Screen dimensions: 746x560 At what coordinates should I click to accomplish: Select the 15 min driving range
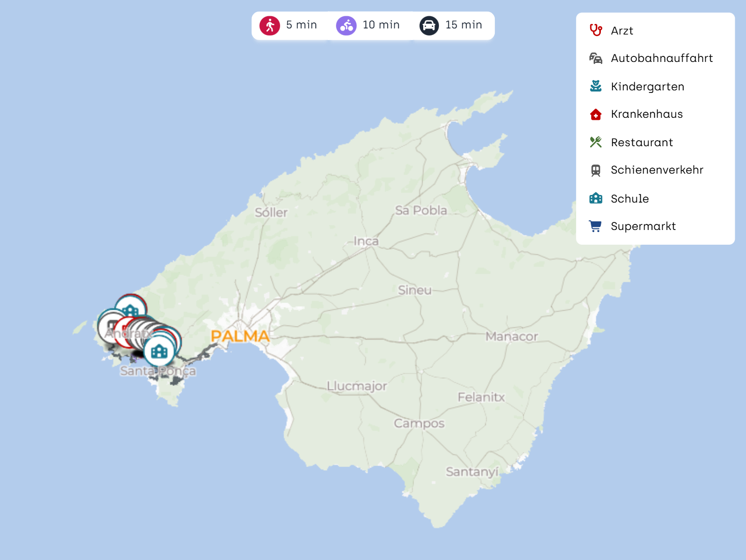click(x=451, y=25)
